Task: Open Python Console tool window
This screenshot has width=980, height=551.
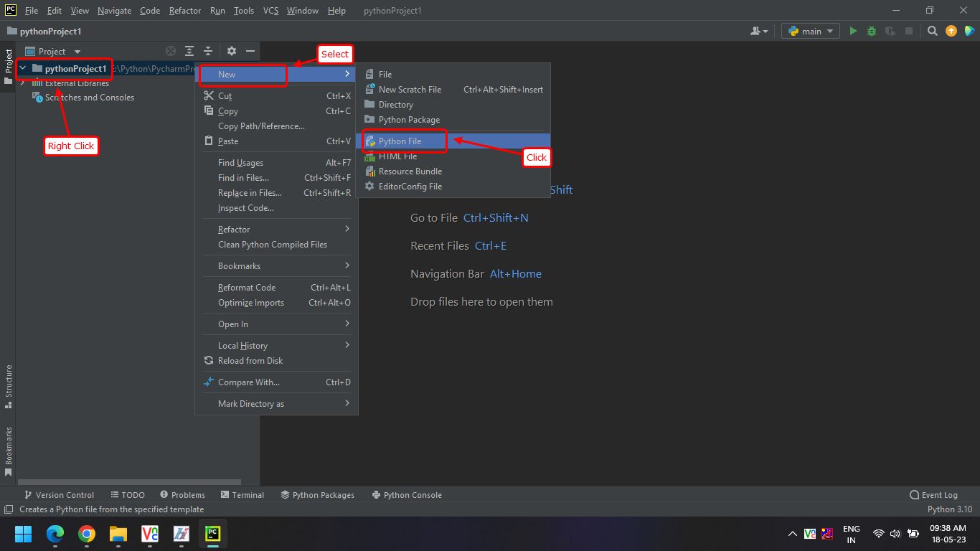Action: tap(407, 495)
